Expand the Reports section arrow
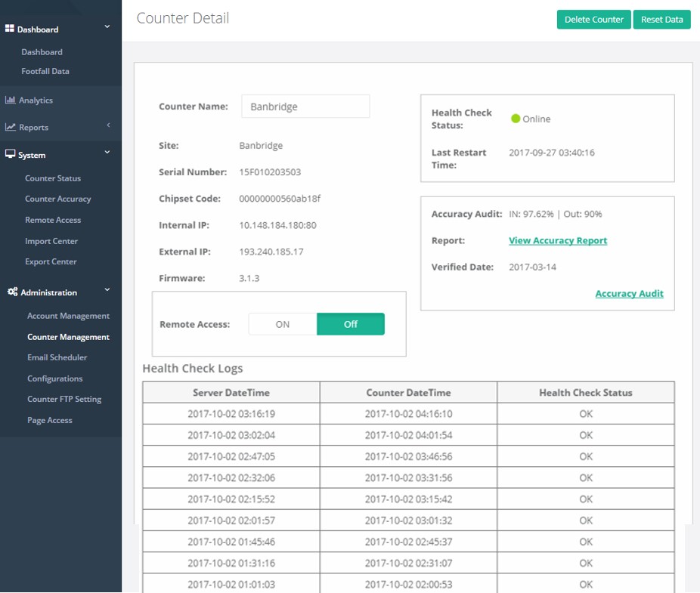Screen dimensions: 700x593 pos(108,125)
